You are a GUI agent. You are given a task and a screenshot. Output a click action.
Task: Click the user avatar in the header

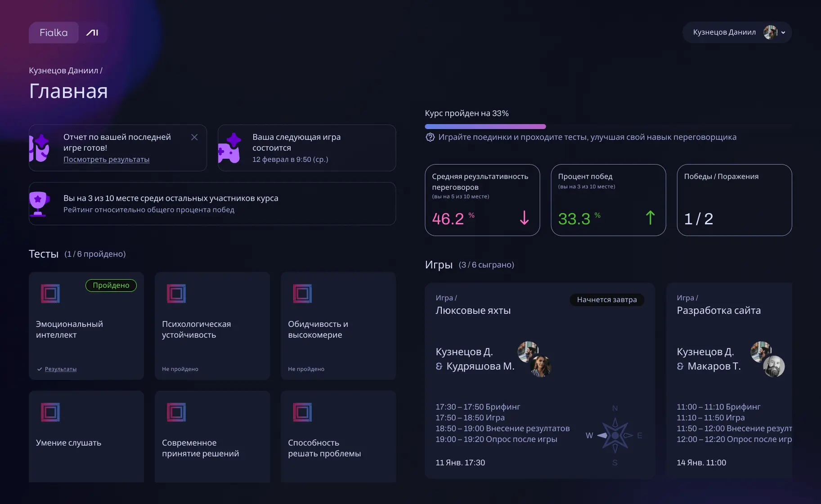(x=770, y=32)
